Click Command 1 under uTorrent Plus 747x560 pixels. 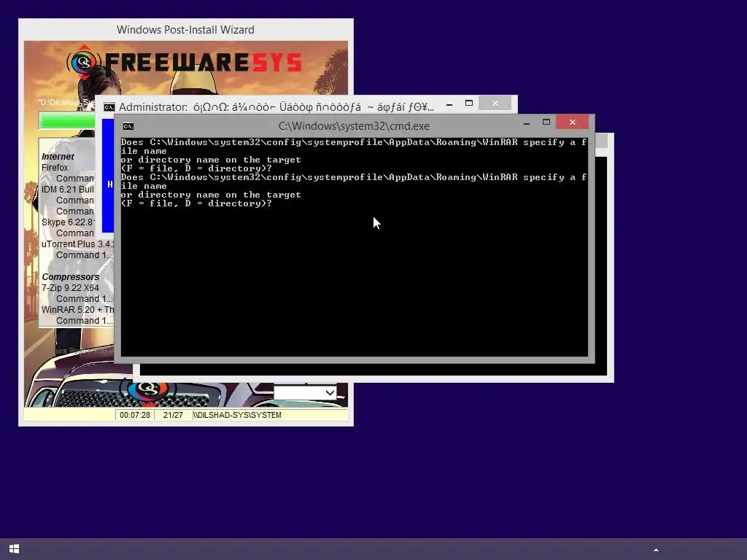(85, 255)
